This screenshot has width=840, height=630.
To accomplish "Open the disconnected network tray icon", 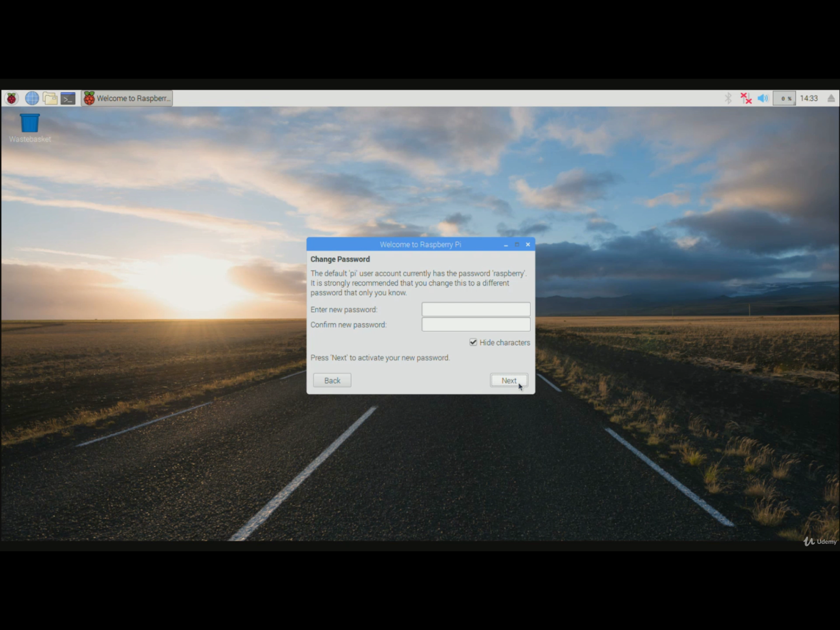I will (746, 98).
